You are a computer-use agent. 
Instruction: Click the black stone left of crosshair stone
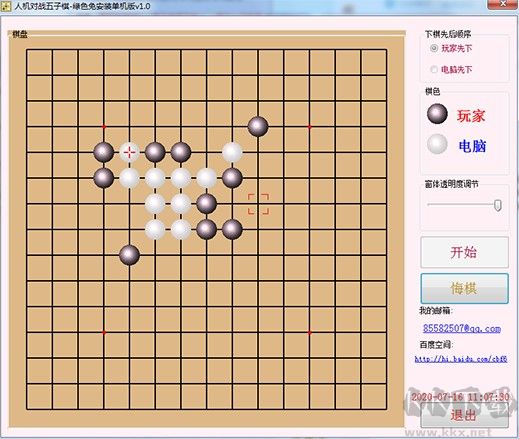104,152
